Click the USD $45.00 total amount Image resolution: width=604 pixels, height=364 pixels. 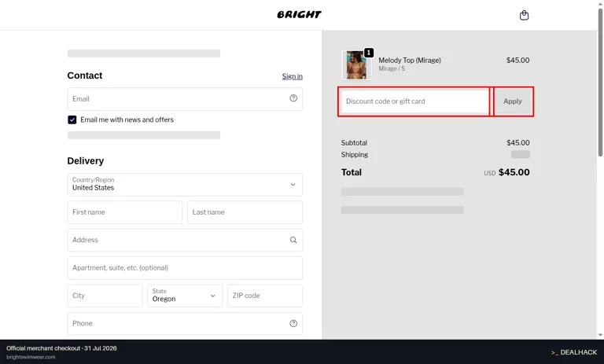point(506,172)
